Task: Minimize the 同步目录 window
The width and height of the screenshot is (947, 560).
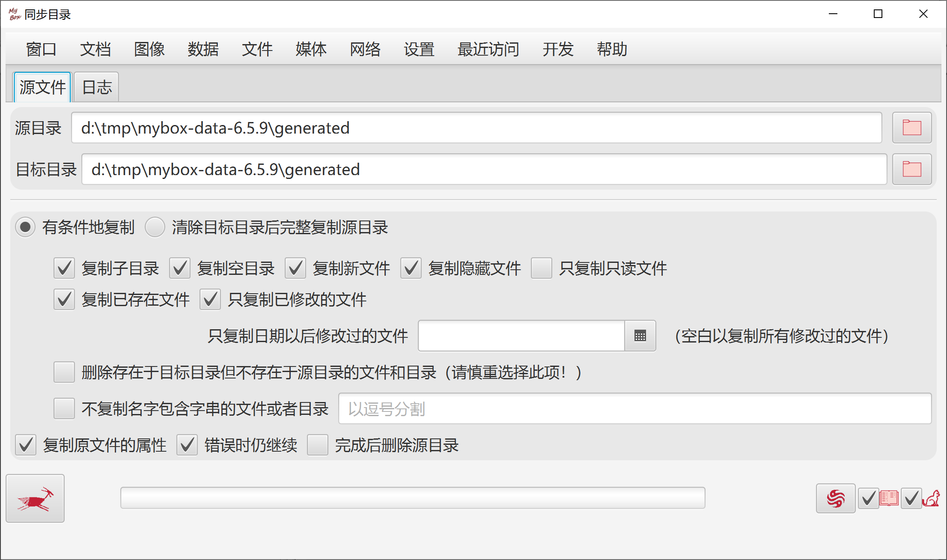Action: pyautogui.click(x=833, y=14)
